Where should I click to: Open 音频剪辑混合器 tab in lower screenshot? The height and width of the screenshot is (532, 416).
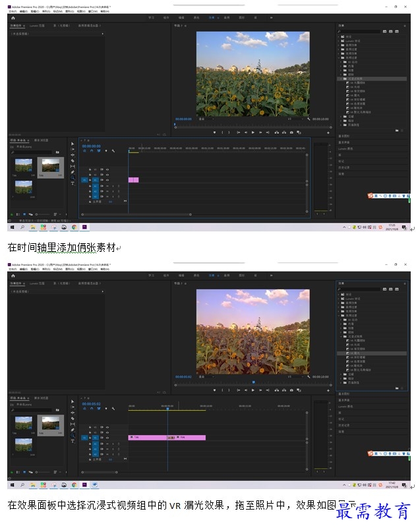tap(90, 283)
